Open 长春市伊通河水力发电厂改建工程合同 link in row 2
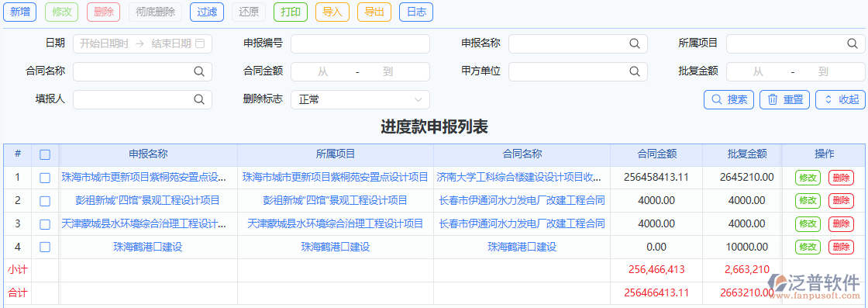 [x=522, y=200]
